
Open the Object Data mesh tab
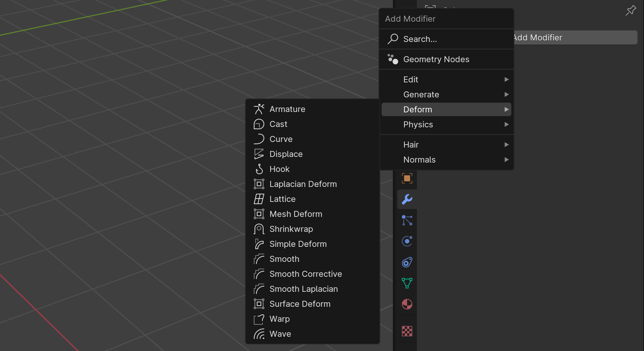407,283
